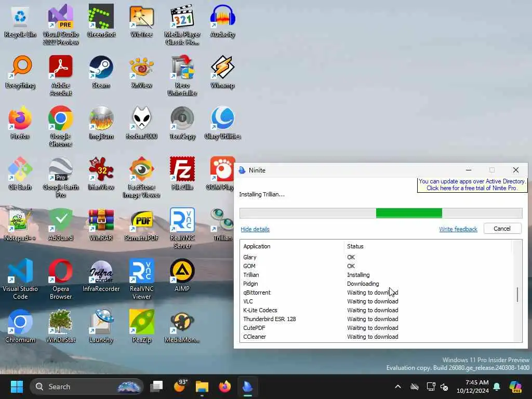
Task: Select the Trillian row in Ninite list
Action: 377,275
